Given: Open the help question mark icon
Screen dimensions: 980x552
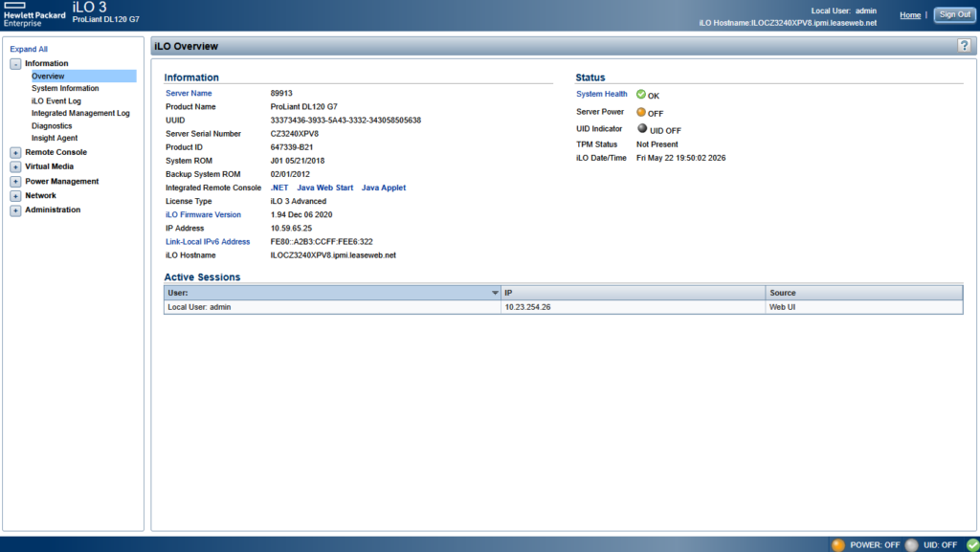Looking at the screenshot, I should (x=964, y=46).
